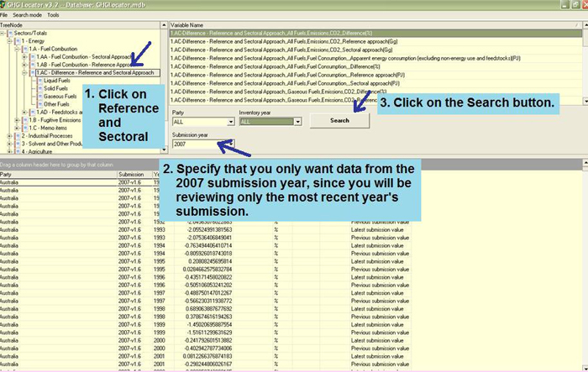Screen dimensions: 588x372
Task: Open the Inventory year dropdown
Action: point(297,122)
